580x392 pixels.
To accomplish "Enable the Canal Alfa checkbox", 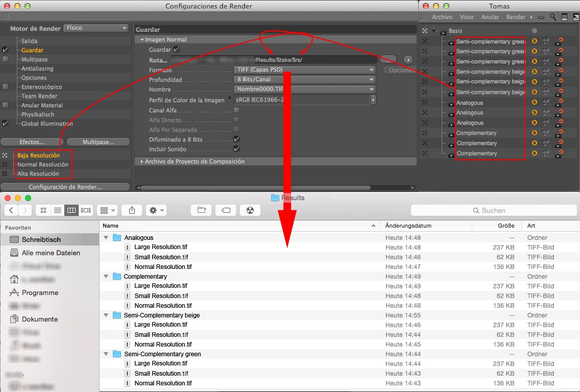I will tap(237, 110).
